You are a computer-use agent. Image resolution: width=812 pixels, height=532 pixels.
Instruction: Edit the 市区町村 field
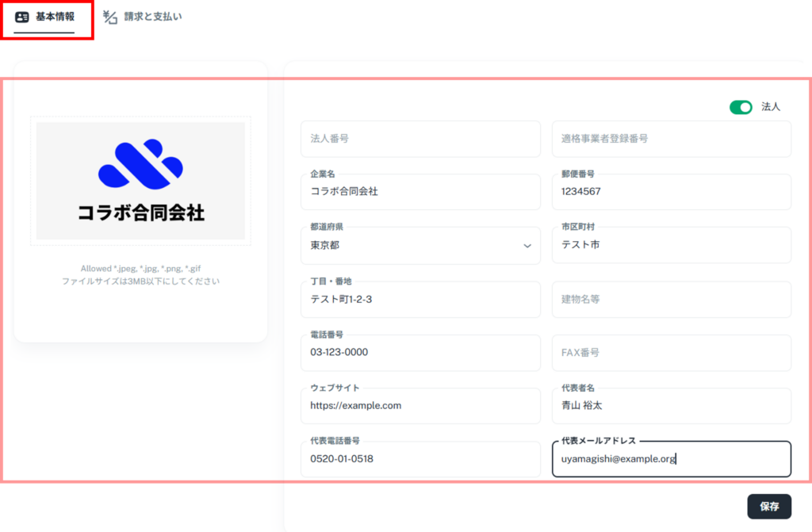[x=671, y=245]
